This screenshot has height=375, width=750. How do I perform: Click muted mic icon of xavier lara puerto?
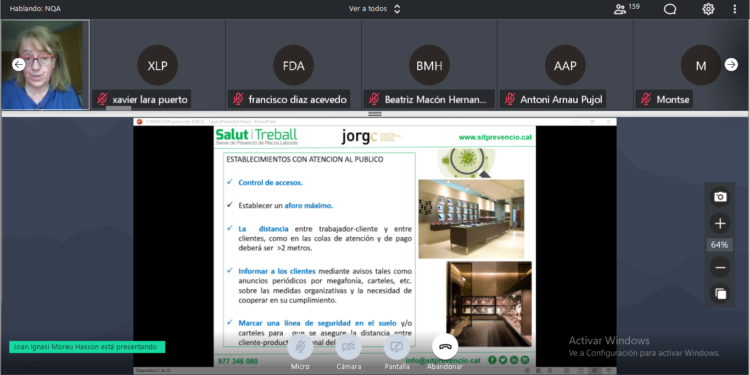tap(102, 99)
